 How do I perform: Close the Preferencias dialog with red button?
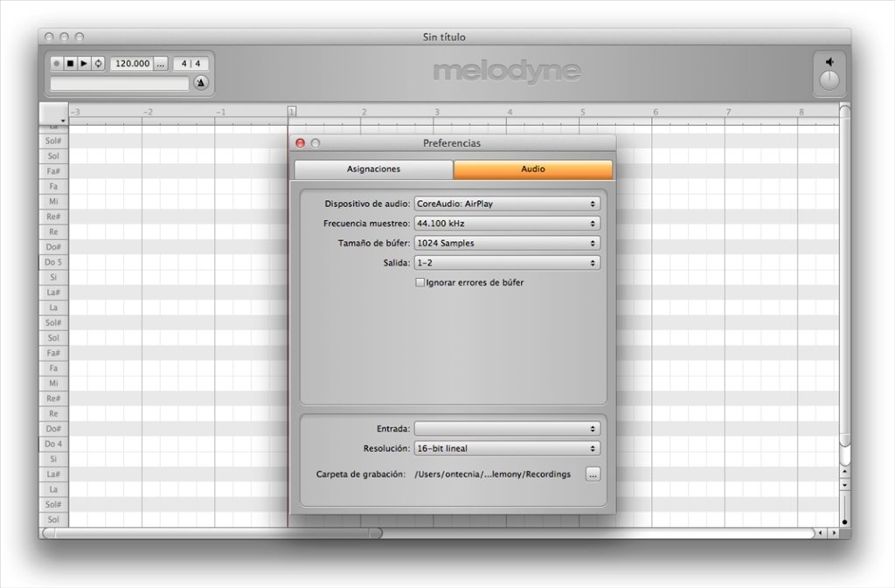[x=301, y=143]
